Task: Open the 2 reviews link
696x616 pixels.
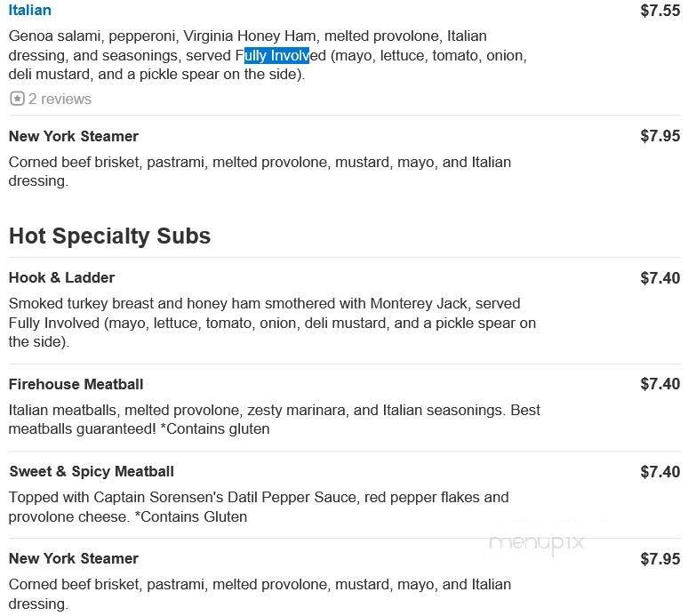Action: 60,99
